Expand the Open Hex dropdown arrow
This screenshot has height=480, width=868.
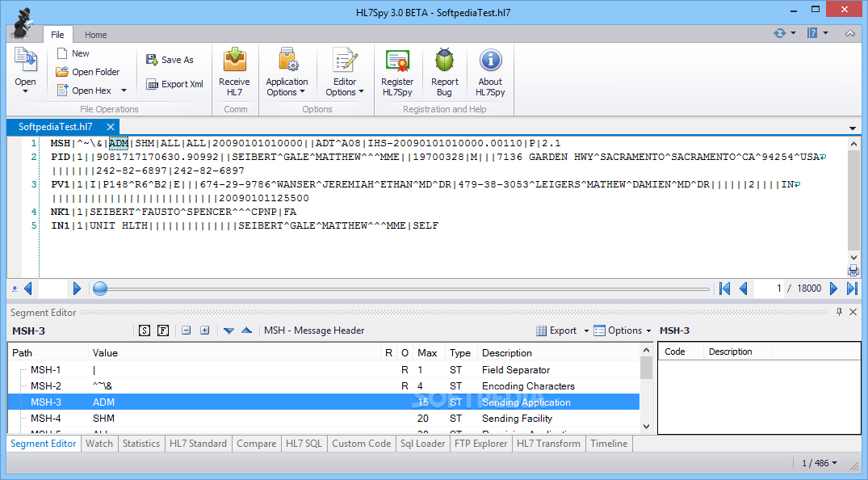coord(124,91)
